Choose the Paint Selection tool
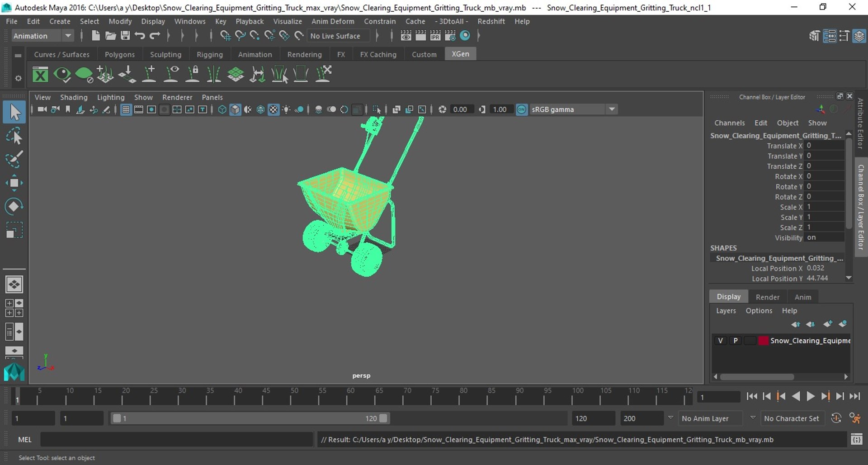The height and width of the screenshot is (465, 868). [x=14, y=159]
